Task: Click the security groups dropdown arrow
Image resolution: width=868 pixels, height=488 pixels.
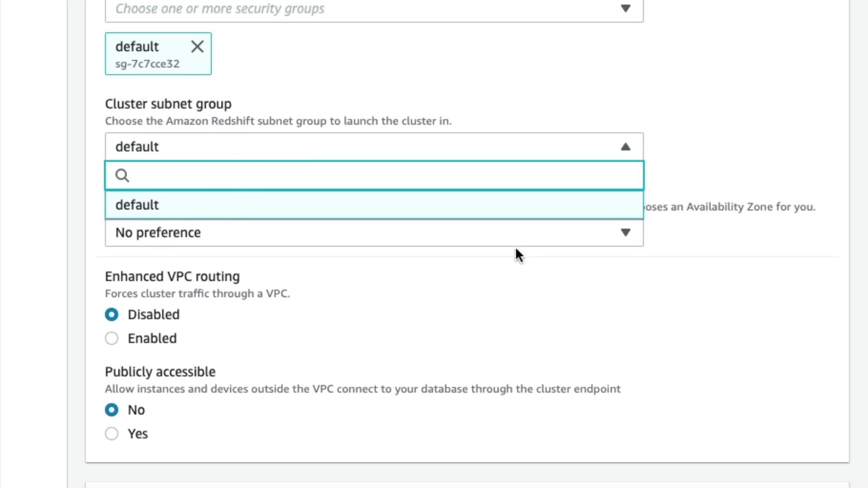Action: (x=625, y=9)
